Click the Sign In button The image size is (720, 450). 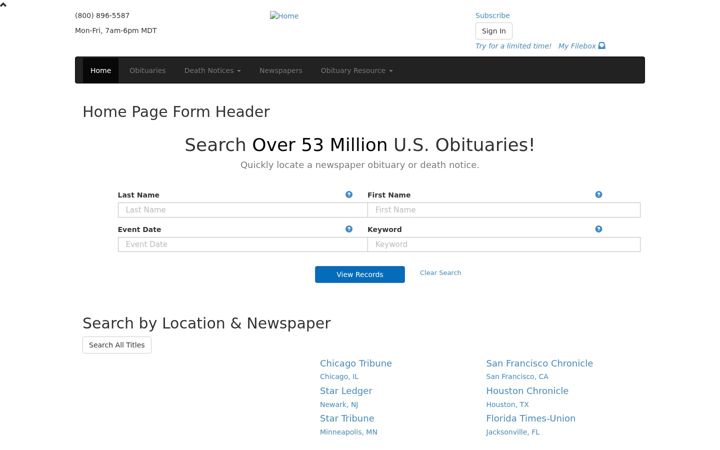click(x=494, y=31)
